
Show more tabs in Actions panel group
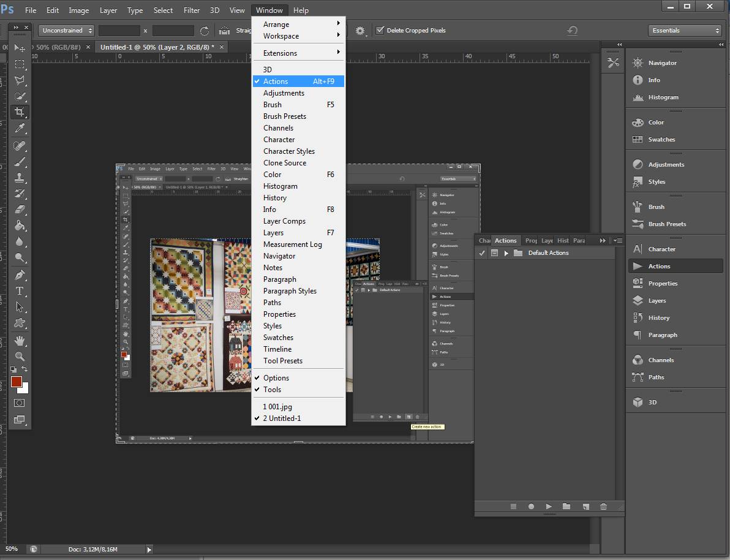[x=603, y=240]
